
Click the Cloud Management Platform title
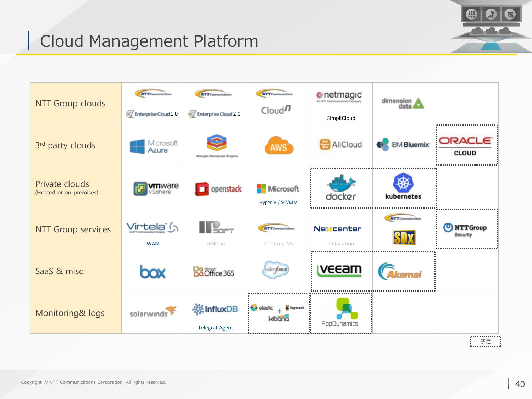149,41
